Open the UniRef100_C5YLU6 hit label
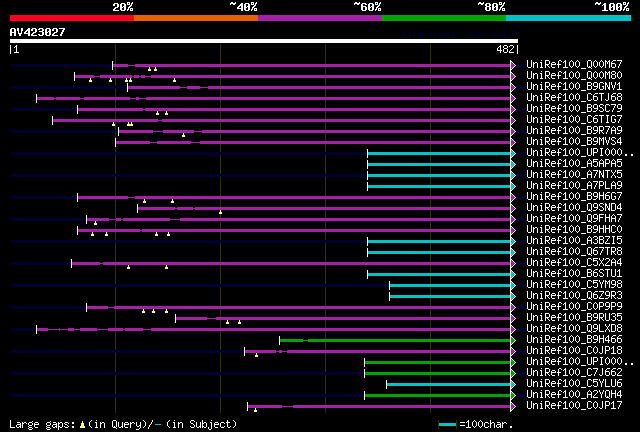 (x=574, y=384)
